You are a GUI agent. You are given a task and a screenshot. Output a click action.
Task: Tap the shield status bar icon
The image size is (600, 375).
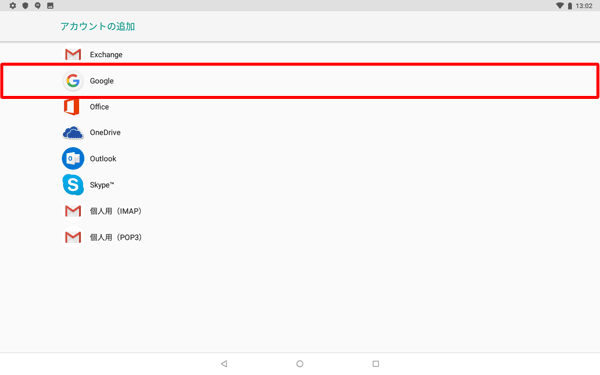tap(25, 6)
